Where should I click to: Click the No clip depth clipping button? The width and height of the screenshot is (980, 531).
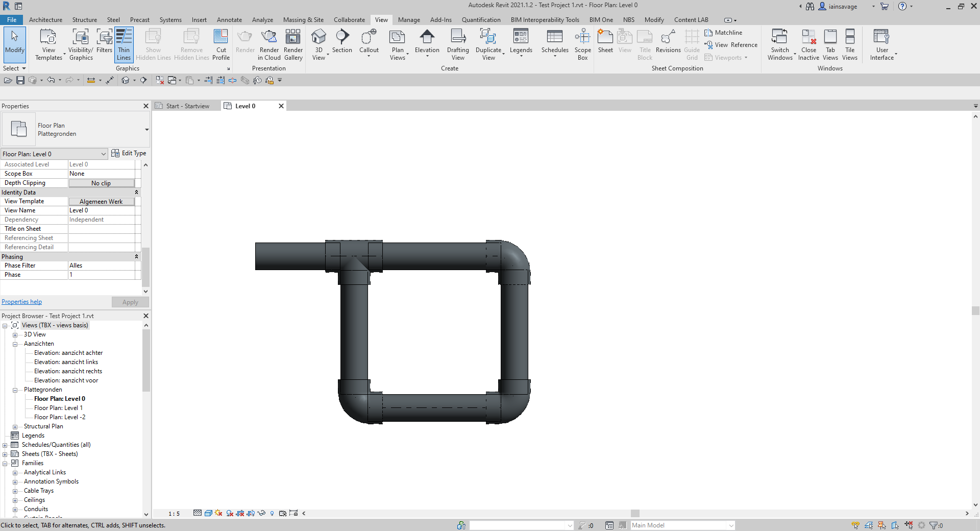[101, 183]
